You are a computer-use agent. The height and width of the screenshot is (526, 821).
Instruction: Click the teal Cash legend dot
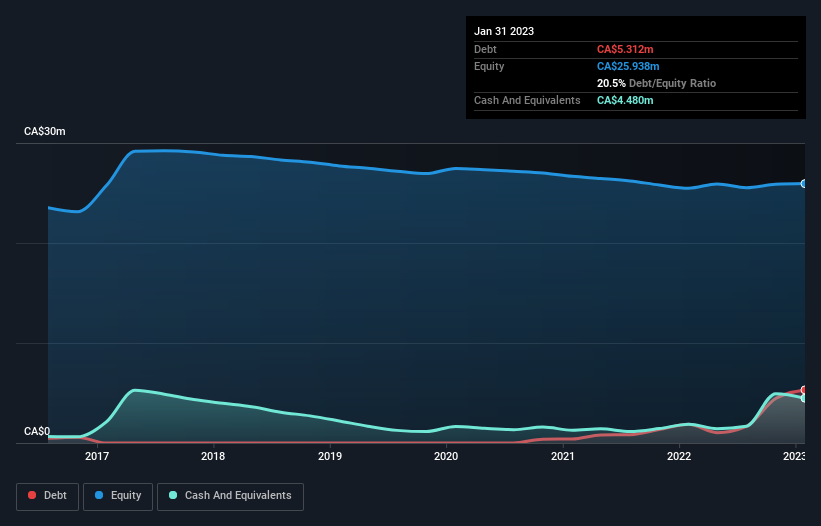pos(173,495)
